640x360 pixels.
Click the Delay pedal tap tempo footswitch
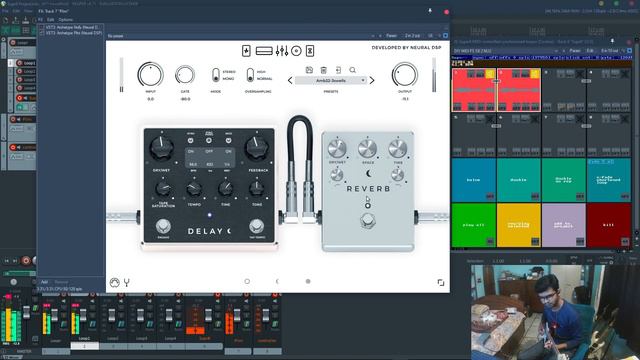pyautogui.click(x=256, y=225)
